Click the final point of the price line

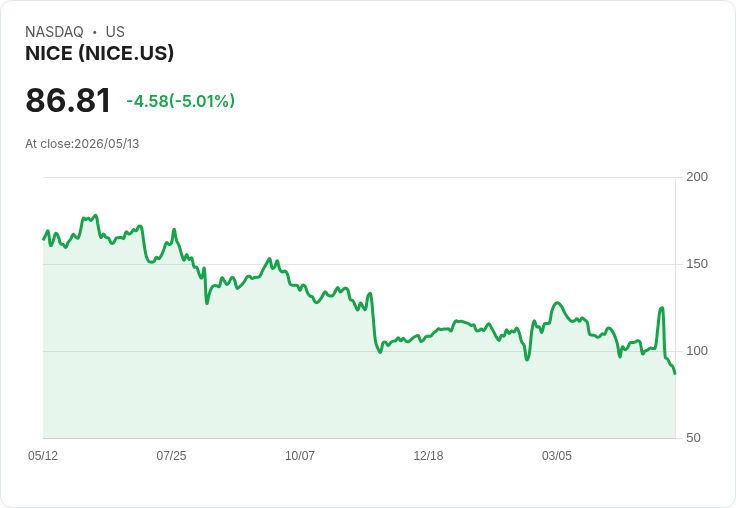pos(675,374)
